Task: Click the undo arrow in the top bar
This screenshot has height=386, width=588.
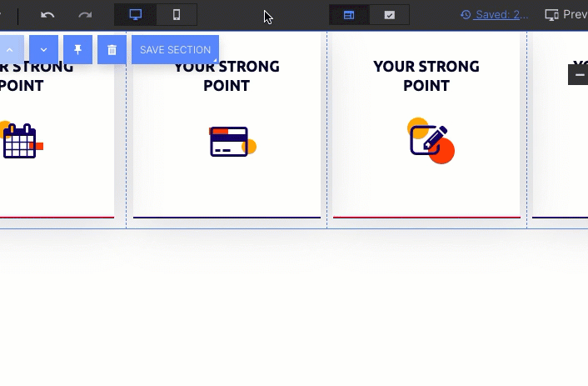Action: pos(47,15)
